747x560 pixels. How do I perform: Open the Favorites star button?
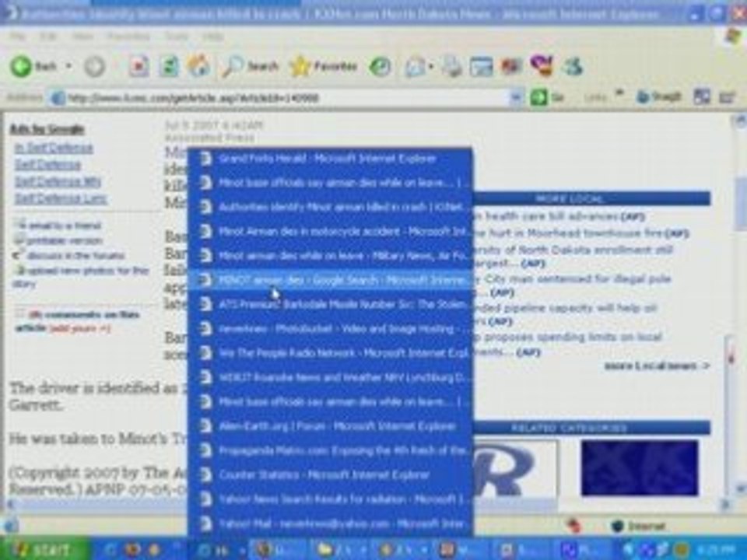[x=324, y=67]
